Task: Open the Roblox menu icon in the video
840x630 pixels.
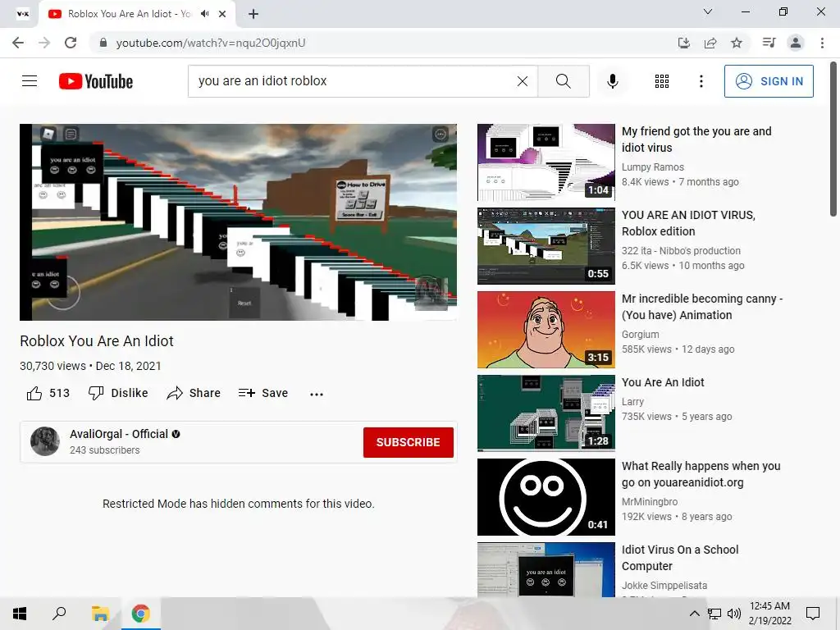Action: [x=48, y=133]
